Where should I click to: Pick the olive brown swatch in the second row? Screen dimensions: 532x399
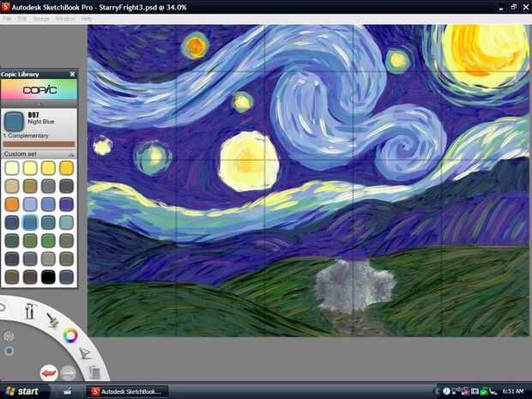30,186
